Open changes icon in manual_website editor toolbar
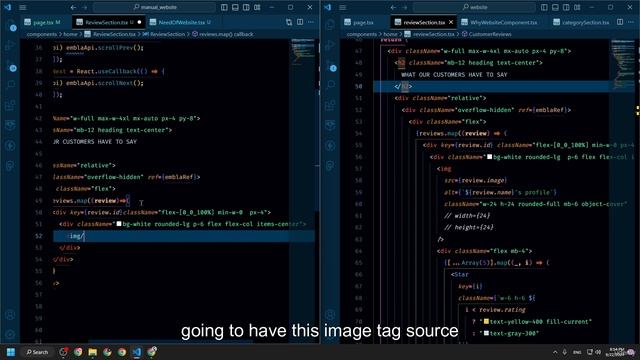 pos(289,22)
